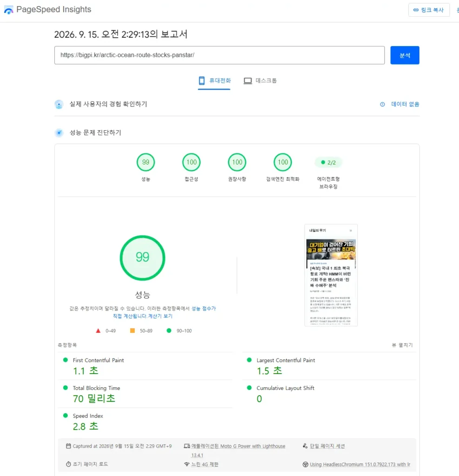459x476 pixels.
Task: Expand metrics with 뷰 펼치기
Action: tap(402, 345)
